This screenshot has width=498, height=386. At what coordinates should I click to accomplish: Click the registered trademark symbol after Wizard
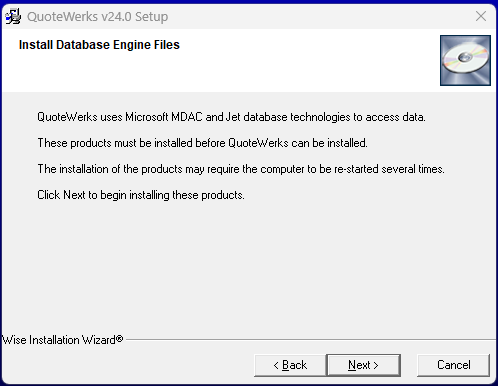coord(119,339)
